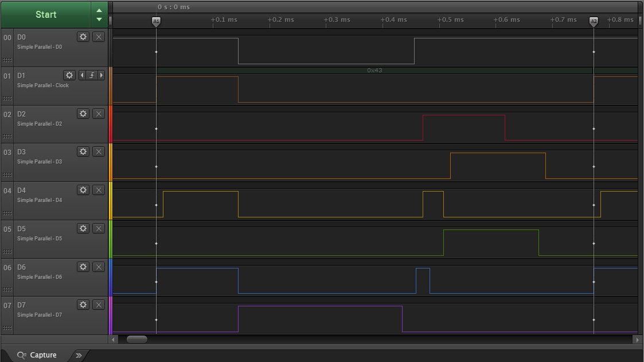Grab the drag handle dots of channel 02
Viewport: 644px width, 362px height.
7,137
